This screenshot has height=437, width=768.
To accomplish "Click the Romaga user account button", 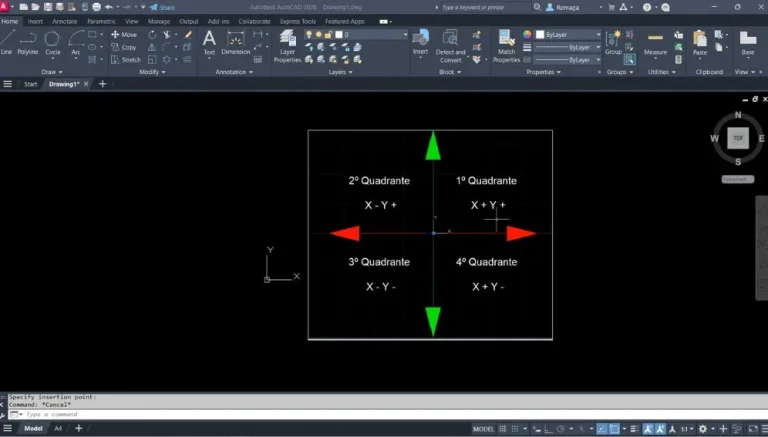I will point(563,7).
